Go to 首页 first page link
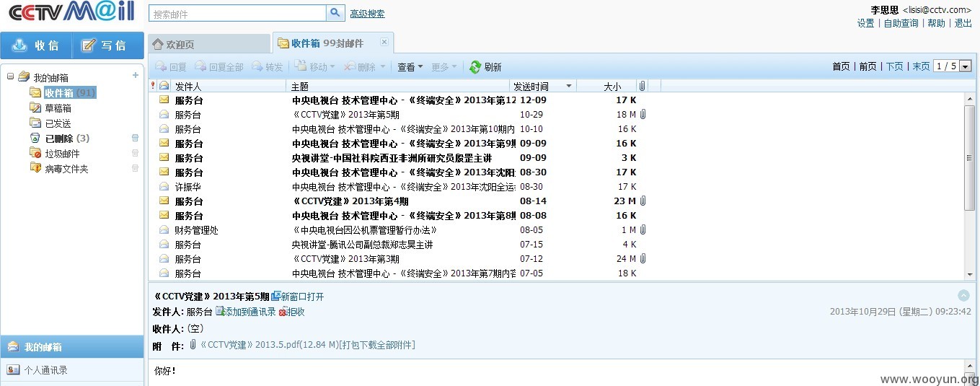The image size is (980, 386). pos(841,66)
